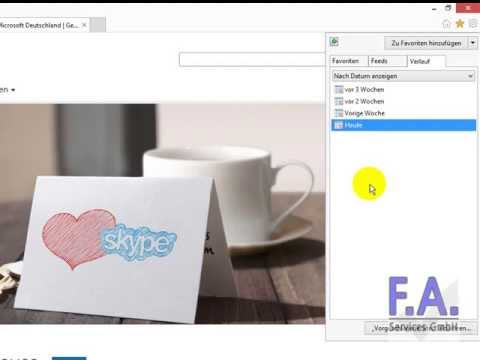Image resolution: width=480 pixels, height=360 pixels.
Task: Restore down the browser window
Action: pos(448,8)
